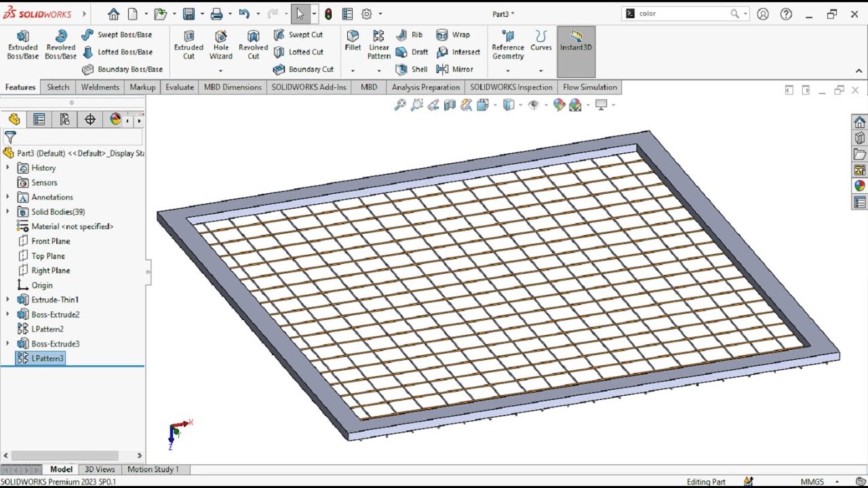Viewport: 868px width, 488px height.
Task: Select the Wrap tool
Action: (x=453, y=35)
